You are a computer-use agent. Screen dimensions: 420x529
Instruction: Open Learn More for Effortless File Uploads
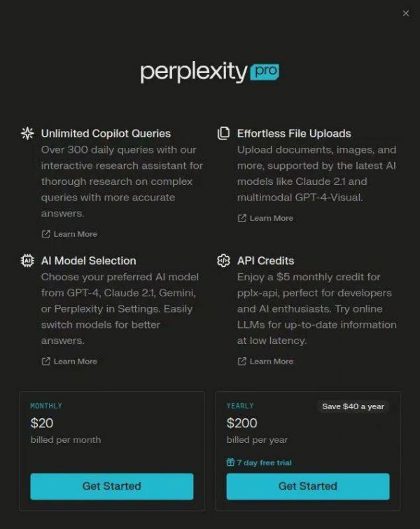coord(271,218)
